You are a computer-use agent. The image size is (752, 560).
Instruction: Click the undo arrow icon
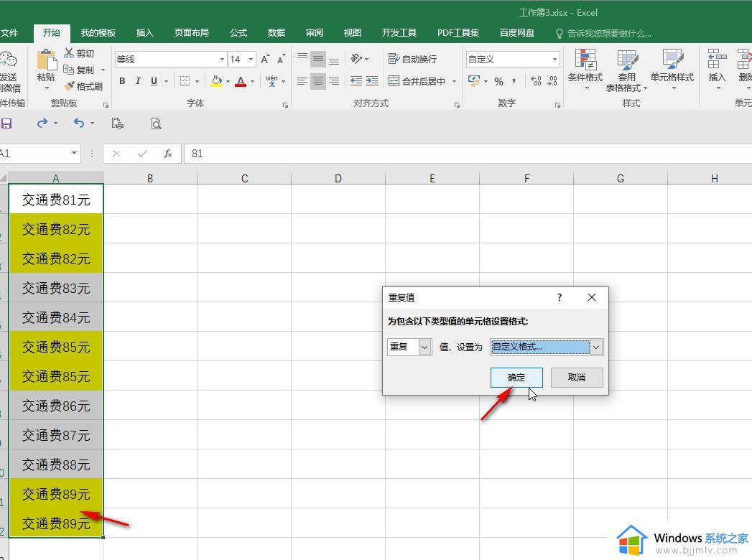point(79,123)
